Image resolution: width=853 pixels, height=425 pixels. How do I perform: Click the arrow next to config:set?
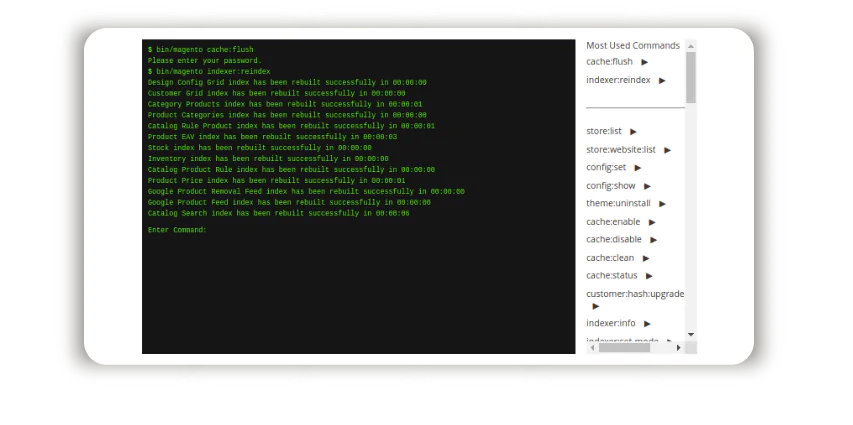coord(638,168)
